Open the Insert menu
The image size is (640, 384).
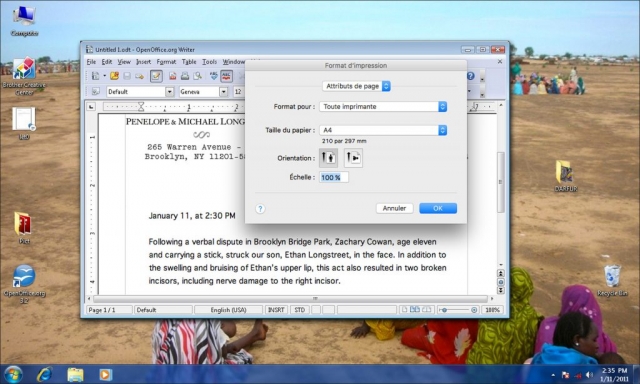click(143, 62)
